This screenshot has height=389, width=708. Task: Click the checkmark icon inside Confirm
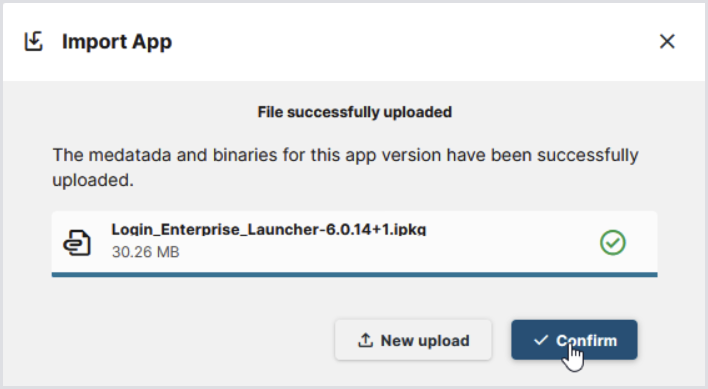click(540, 340)
